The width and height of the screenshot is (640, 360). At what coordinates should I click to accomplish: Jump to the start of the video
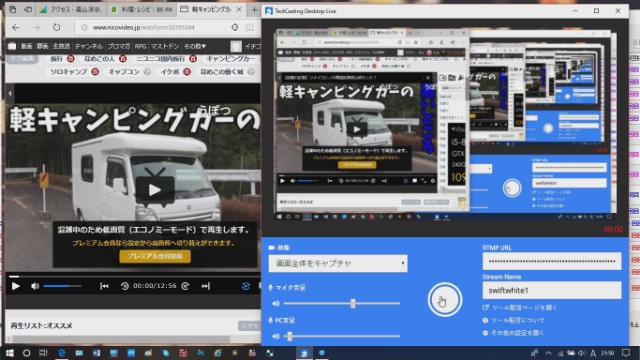pos(104,286)
